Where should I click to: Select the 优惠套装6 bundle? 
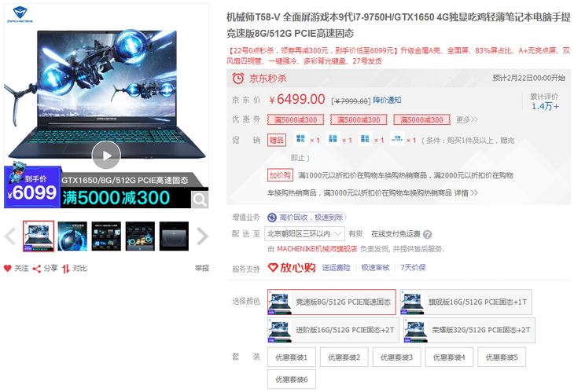point(292,380)
